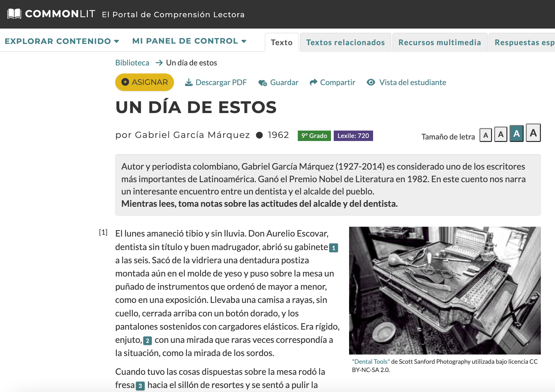This screenshot has width=555, height=392.
Task: Click the Compartir link text
Action: [338, 82]
